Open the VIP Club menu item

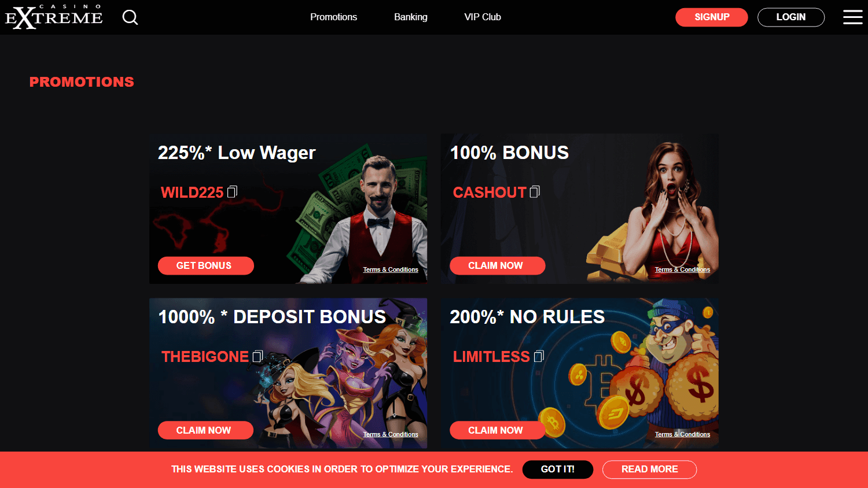483,17
